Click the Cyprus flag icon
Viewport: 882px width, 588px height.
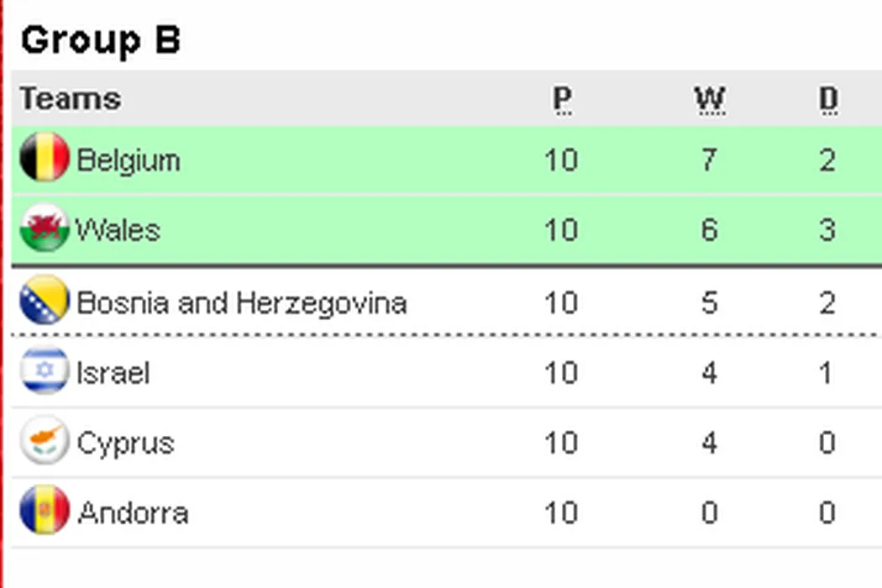(x=44, y=441)
